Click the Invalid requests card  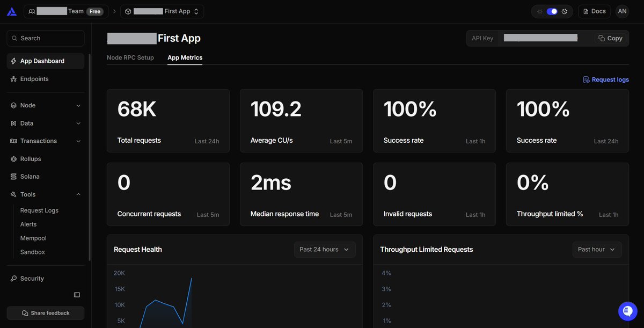(434, 195)
